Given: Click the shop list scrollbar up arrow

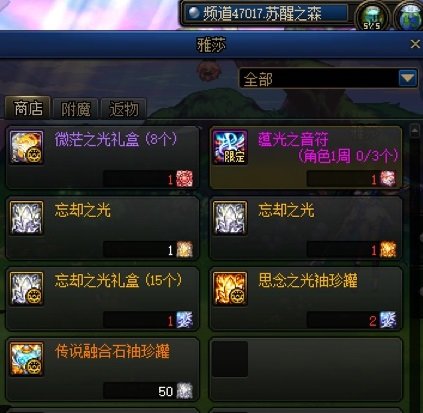Looking at the screenshot, I should 415,130.
